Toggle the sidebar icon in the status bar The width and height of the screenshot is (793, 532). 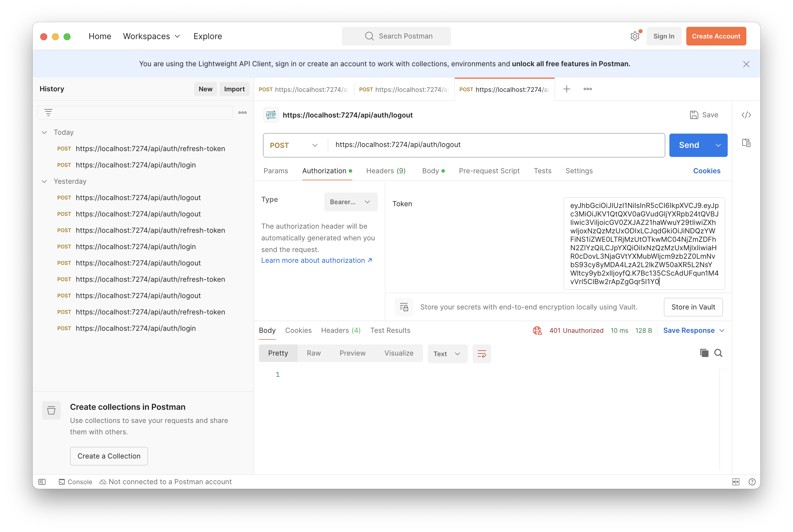[x=42, y=482]
